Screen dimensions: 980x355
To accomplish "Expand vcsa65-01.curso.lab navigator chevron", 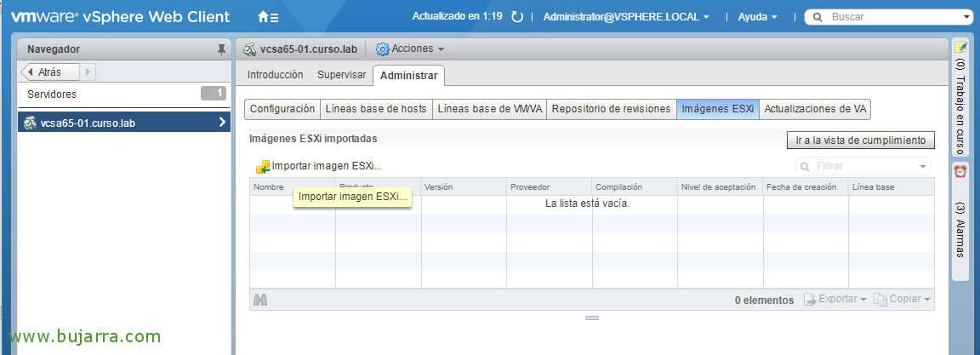I will [x=222, y=123].
